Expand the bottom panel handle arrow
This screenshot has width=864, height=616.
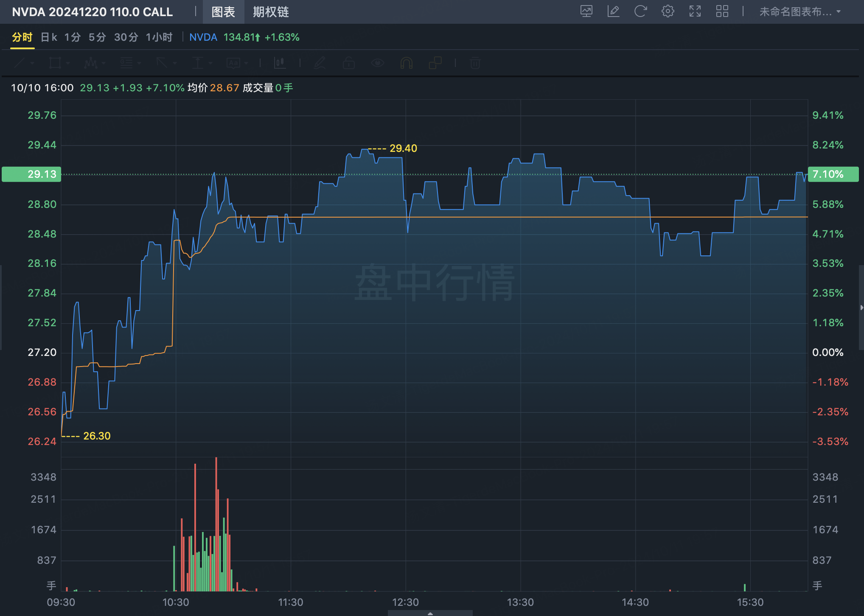click(430, 613)
